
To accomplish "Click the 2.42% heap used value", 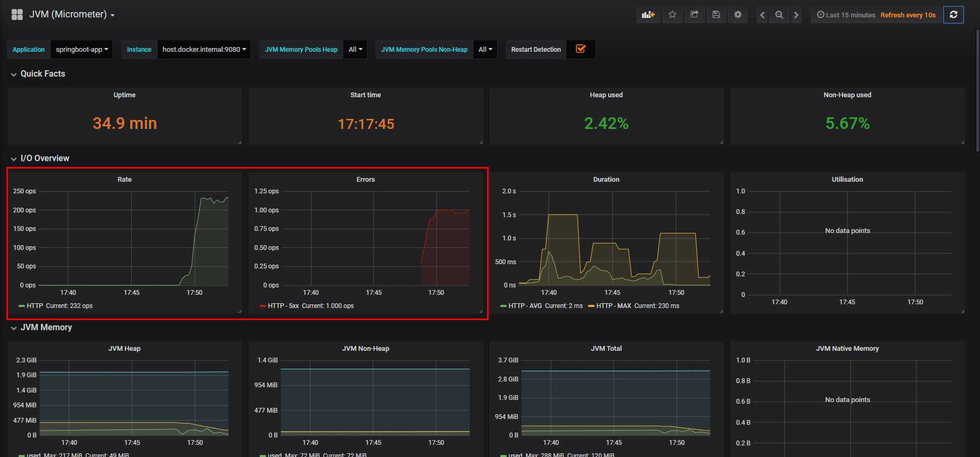I will pyautogui.click(x=606, y=123).
